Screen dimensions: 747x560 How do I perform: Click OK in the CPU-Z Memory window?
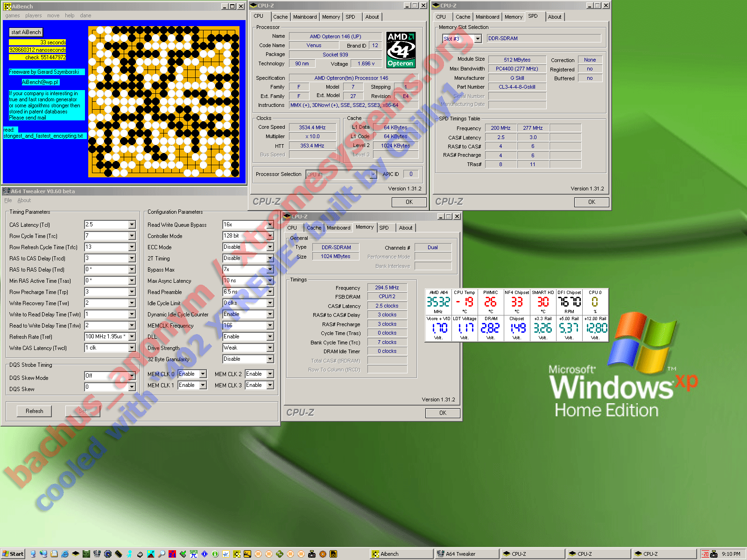(443, 413)
